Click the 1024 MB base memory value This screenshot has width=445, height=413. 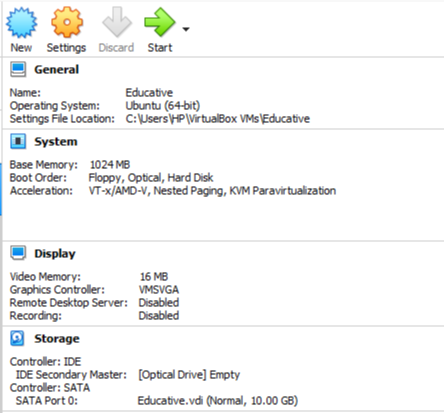click(110, 164)
